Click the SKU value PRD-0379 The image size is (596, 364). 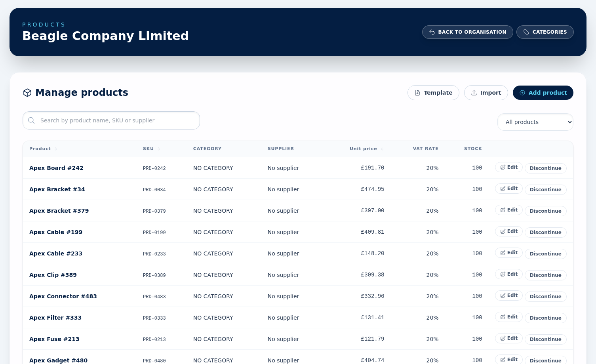(154, 211)
